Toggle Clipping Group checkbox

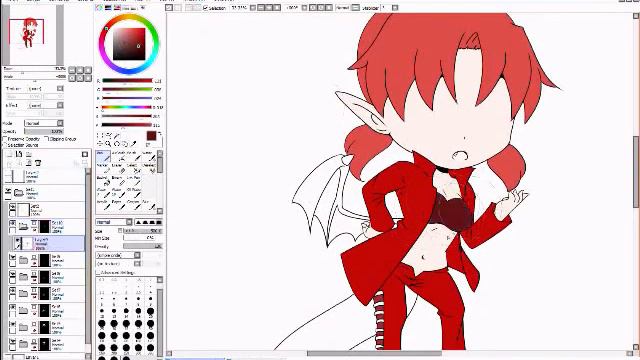coord(46,139)
